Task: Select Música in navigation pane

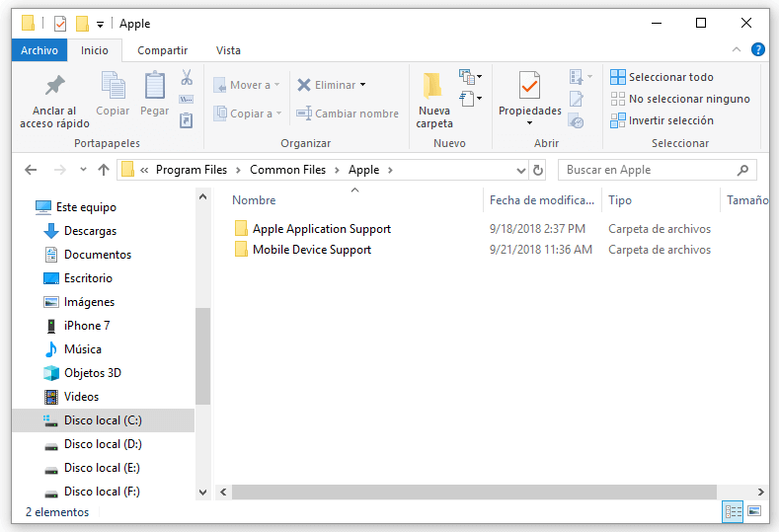Action: coord(73,349)
